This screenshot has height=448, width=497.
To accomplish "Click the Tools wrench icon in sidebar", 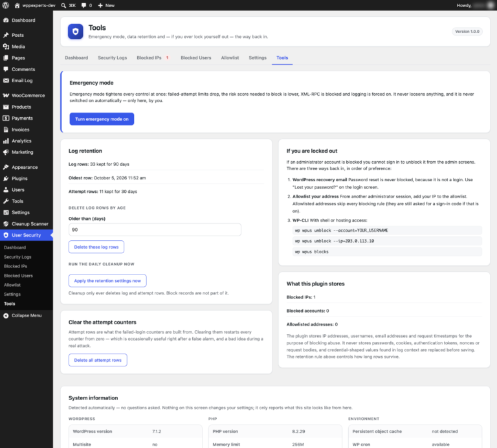I will point(6,201).
